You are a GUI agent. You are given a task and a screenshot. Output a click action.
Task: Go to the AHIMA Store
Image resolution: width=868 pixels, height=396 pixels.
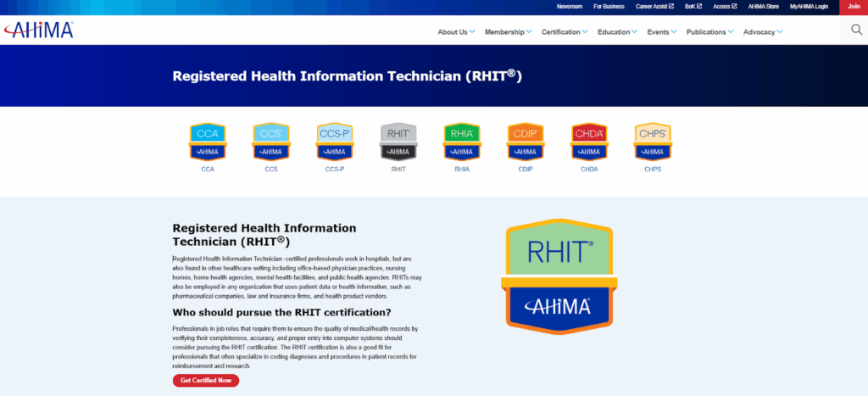(764, 7)
